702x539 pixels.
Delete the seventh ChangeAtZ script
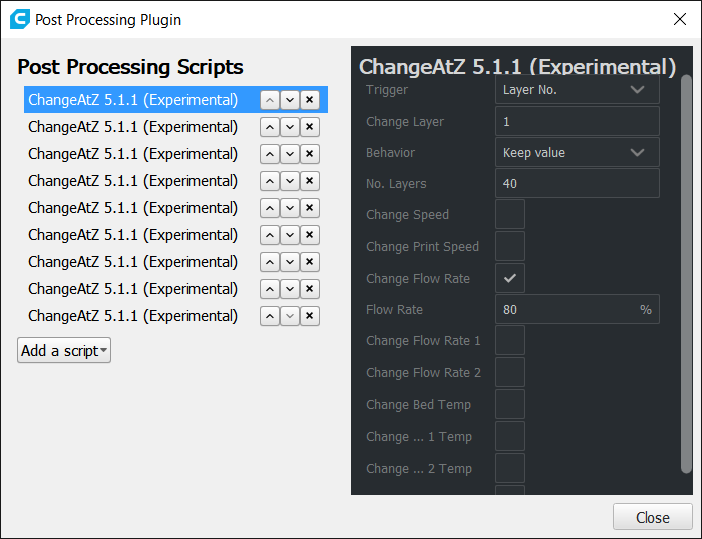(309, 262)
